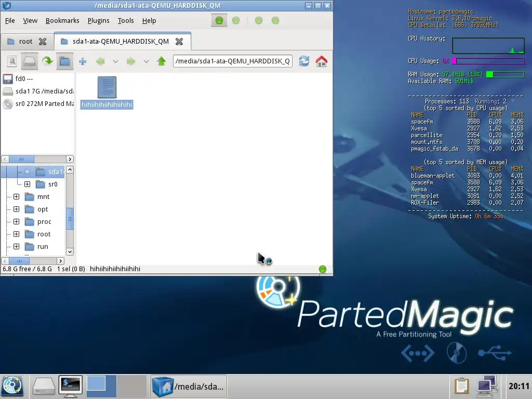Screen dimensions: 532x399
Task: Open the back history dropdown arrow
Action: pyautogui.click(x=115, y=61)
